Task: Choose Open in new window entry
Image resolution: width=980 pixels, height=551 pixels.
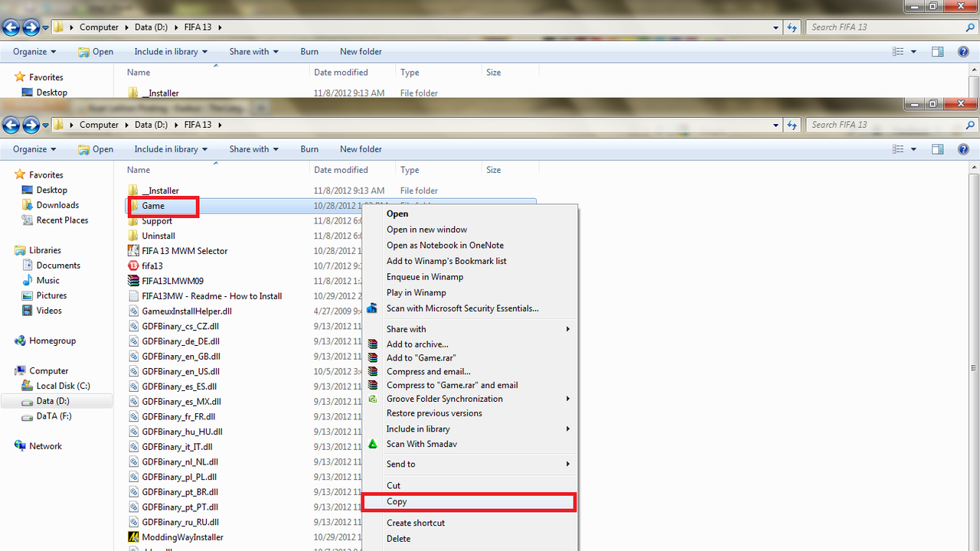Action: point(469,230)
